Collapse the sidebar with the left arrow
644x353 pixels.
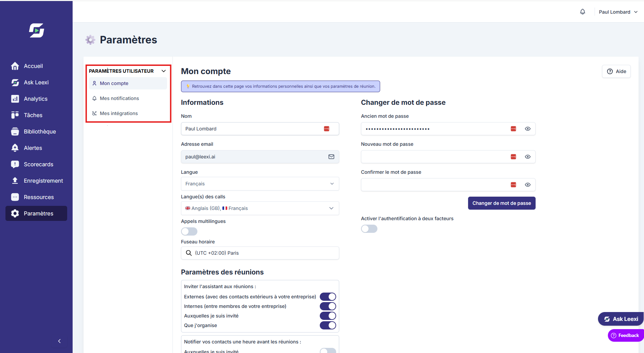(59, 341)
